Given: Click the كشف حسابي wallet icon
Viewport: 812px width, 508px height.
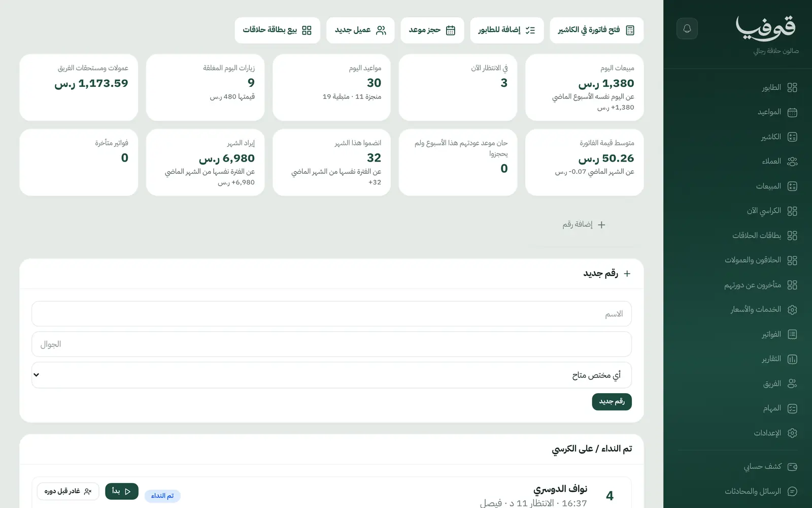Looking at the screenshot, I should pos(792,466).
